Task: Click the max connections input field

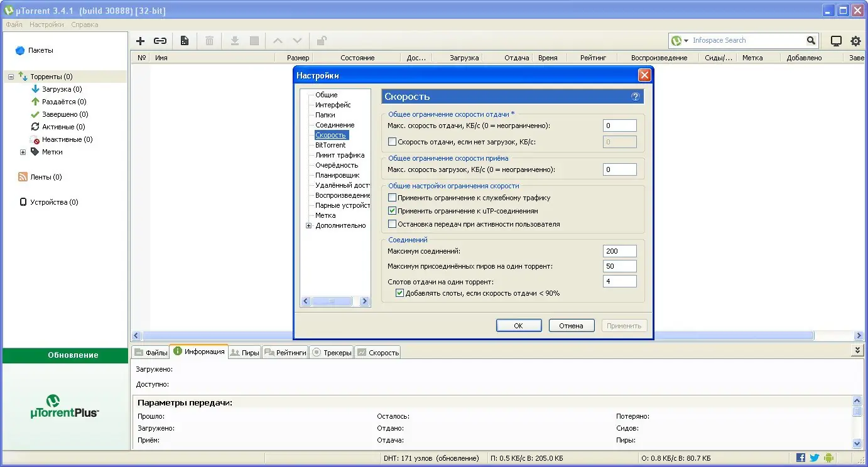Action: click(x=619, y=251)
